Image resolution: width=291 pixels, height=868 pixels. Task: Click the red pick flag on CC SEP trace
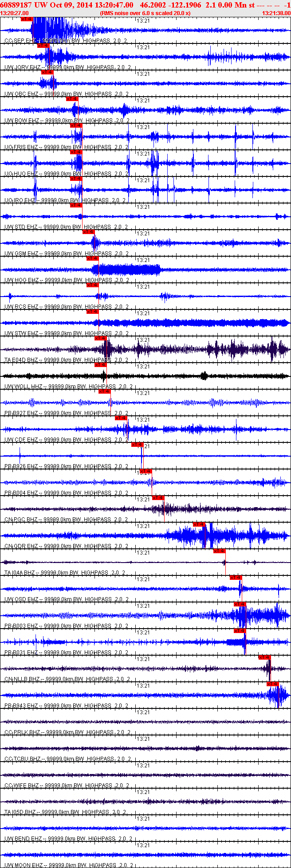pyautogui.click(x=27, y=19)
